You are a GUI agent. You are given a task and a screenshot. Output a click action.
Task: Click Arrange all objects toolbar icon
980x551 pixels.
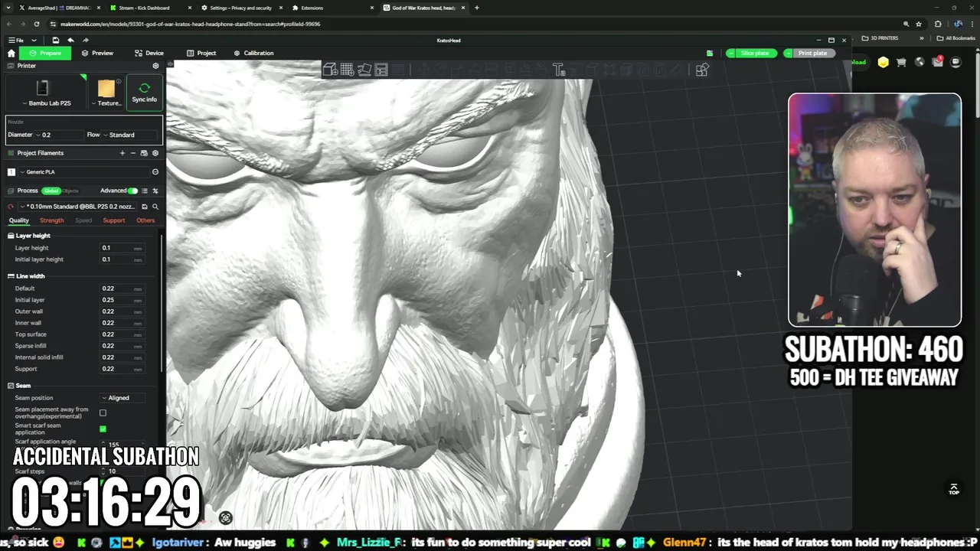tap(381, 70)
